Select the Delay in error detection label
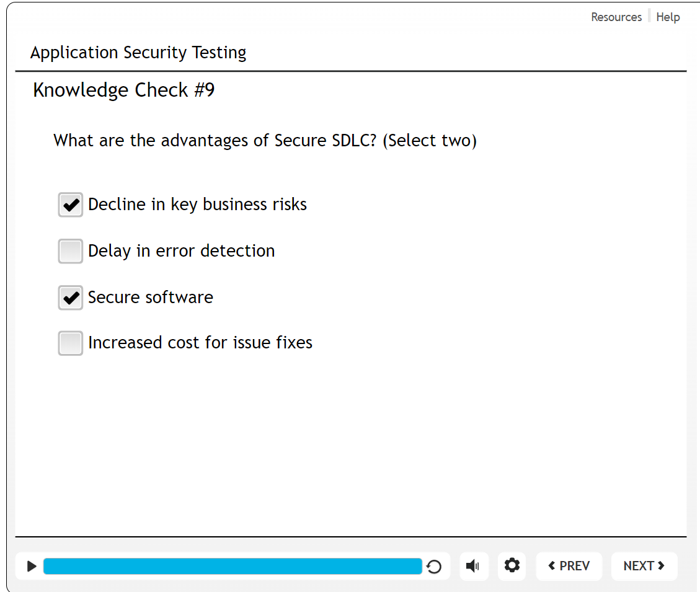 [x=181, y=251]
